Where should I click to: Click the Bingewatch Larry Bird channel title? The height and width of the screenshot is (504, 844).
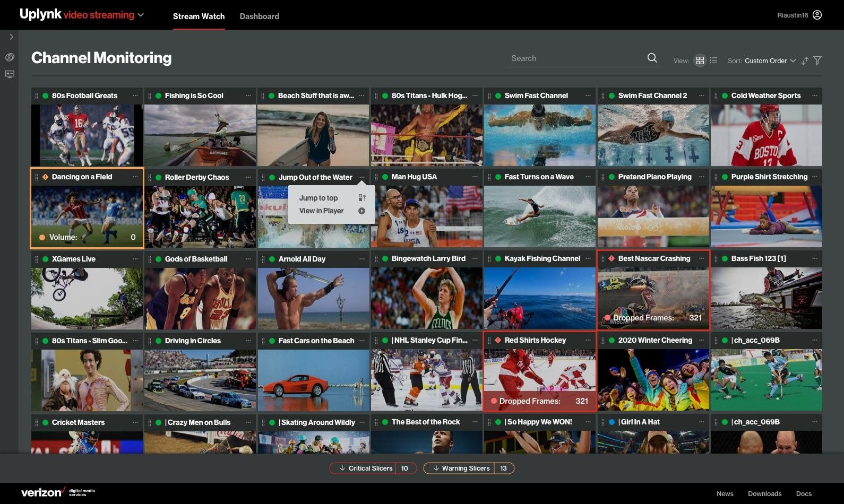tap(428, 258)
